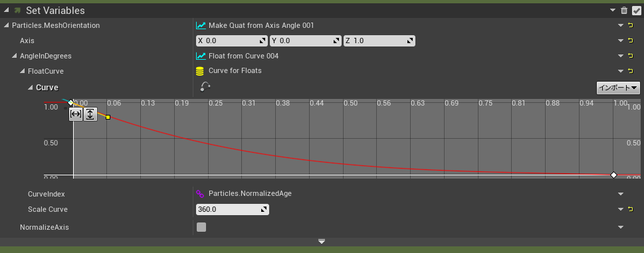Open the インポート dropdown button
Screen dimensions: 644x253
coord(618,88)
